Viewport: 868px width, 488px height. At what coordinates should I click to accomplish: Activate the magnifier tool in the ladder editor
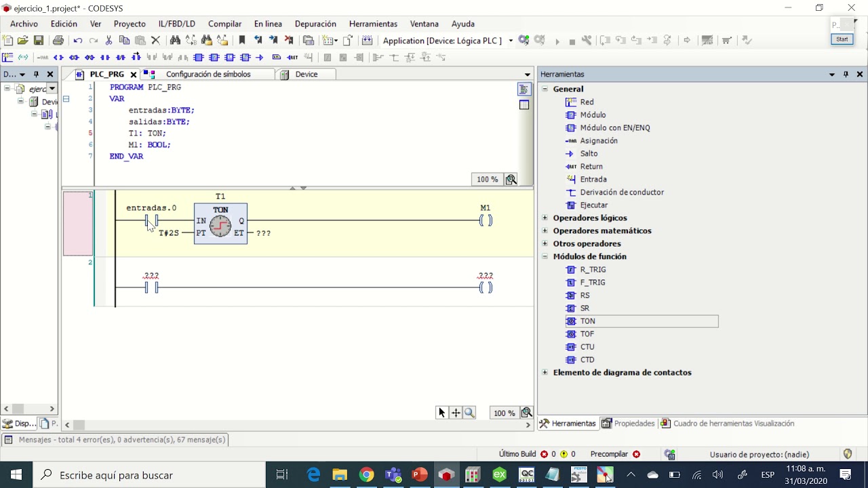click(x=469, y=413)
